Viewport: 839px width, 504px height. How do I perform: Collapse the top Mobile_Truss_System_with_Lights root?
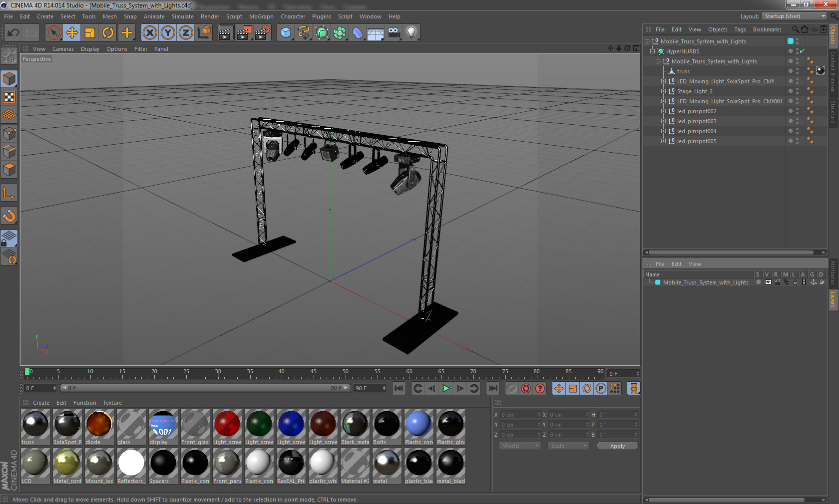(647, 41)
